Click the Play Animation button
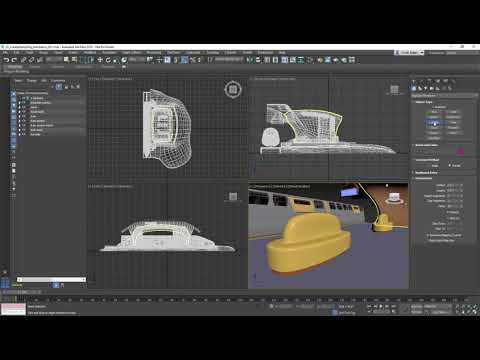Screen dimensions: 480x360 381,306
